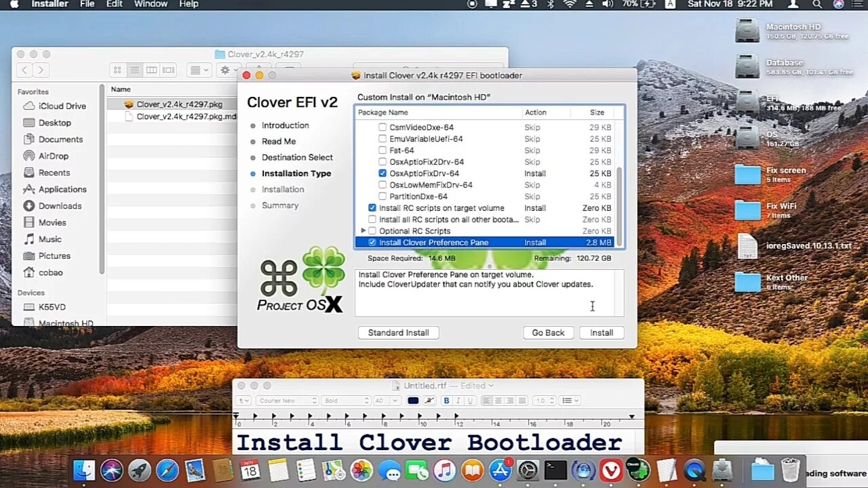Open Courier New font family dropdown
868x488 pixels.
click(x=286, y=401)
